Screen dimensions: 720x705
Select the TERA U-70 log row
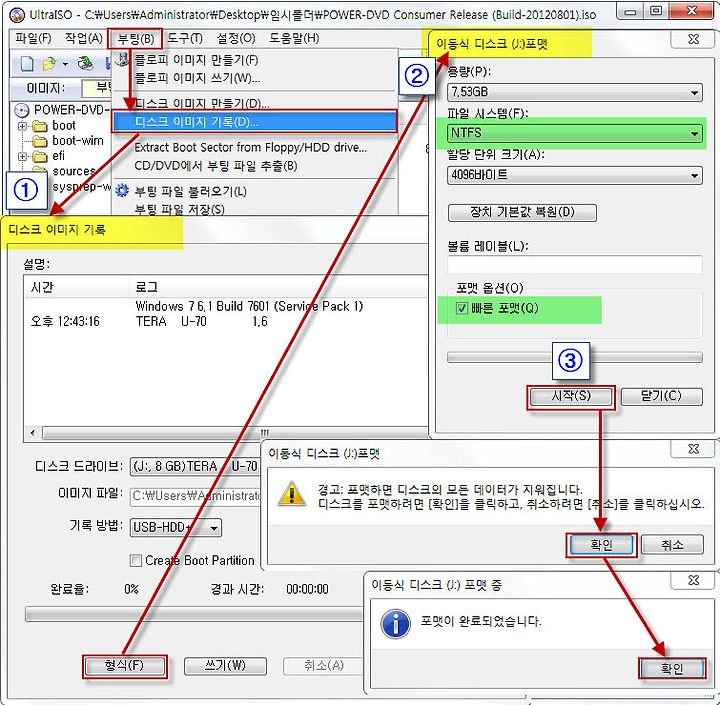(x=226, y=321)
